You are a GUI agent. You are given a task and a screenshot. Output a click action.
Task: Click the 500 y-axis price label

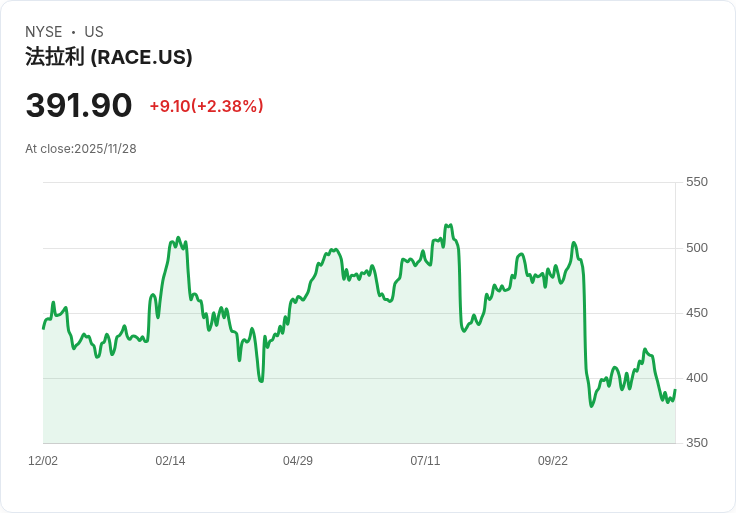pos(696,248)
